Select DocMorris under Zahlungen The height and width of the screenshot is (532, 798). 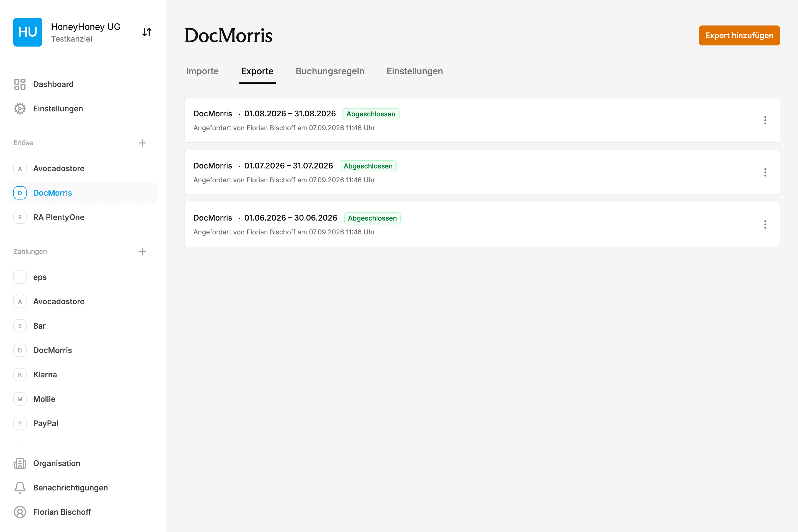click(x=83, y=350)
